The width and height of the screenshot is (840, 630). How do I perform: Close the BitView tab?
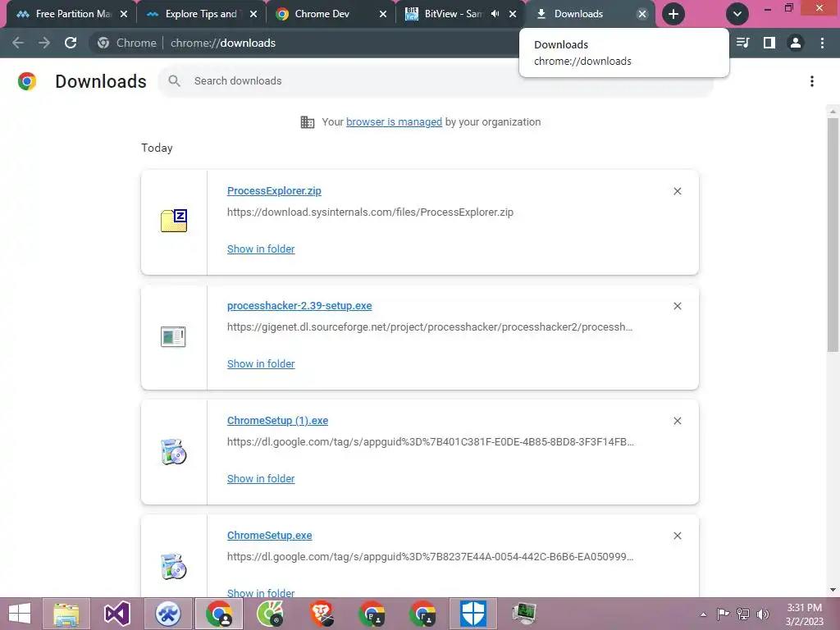pyautogui.click(x=513, y=14)
